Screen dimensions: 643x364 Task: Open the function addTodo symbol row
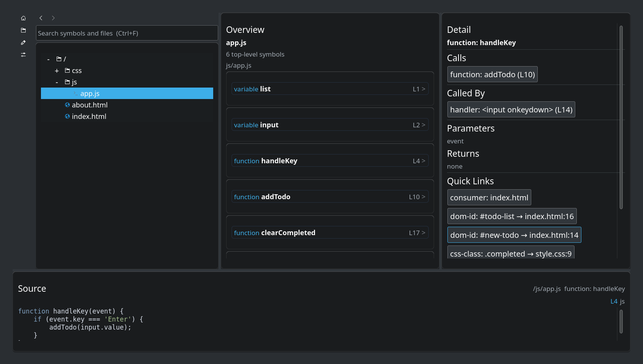click(x=330, y=197)
